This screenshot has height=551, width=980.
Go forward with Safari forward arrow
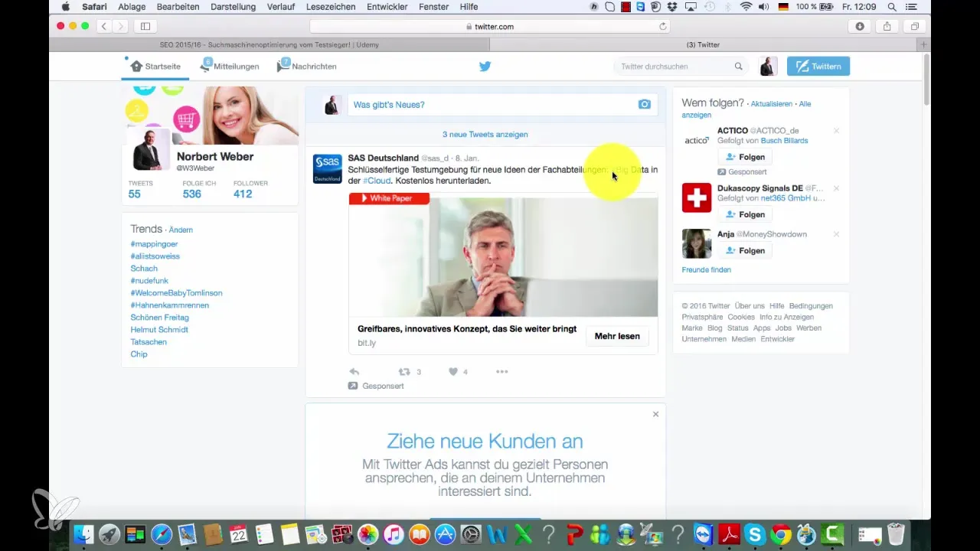(121, 26)
